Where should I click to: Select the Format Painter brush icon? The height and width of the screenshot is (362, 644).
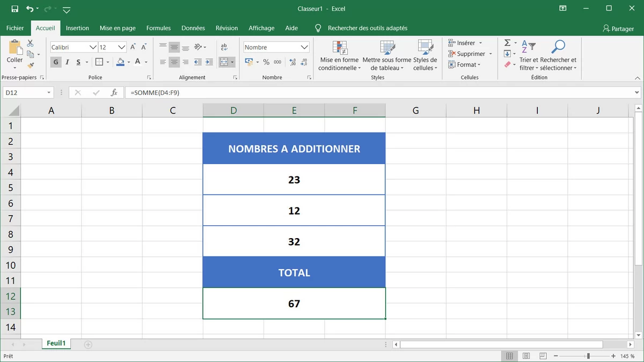[30, 65]
